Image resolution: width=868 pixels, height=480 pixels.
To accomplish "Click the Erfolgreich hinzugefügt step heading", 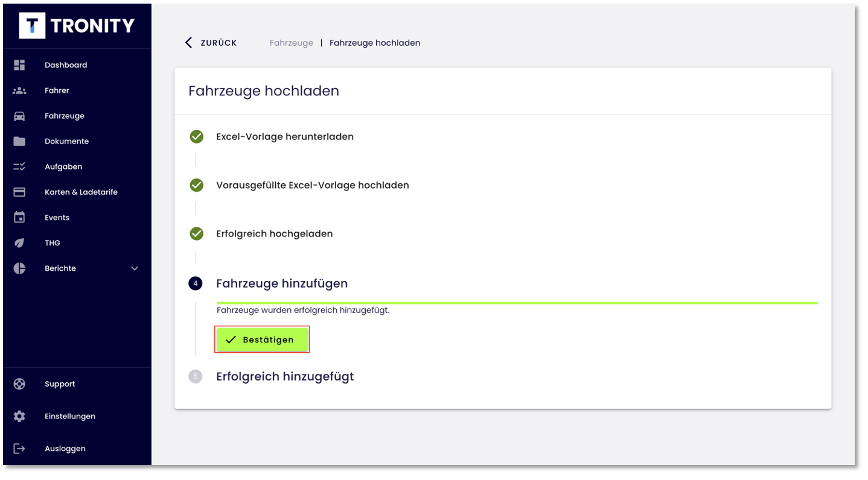I will coord(285,376).
